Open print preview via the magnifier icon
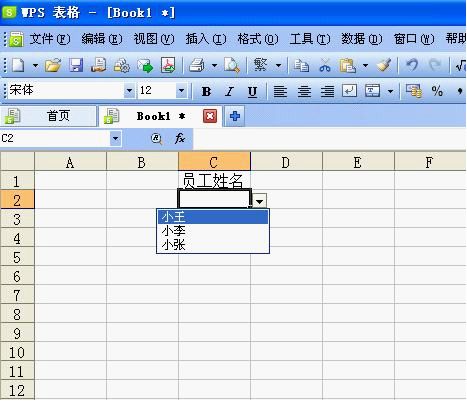The image size is (467, 401). pos(232,65)
